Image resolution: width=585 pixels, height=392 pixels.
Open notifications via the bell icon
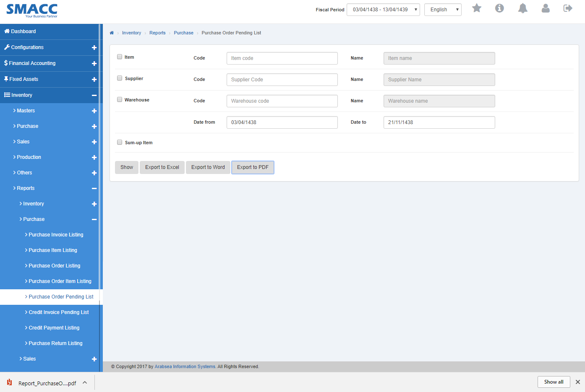(522, 8)
